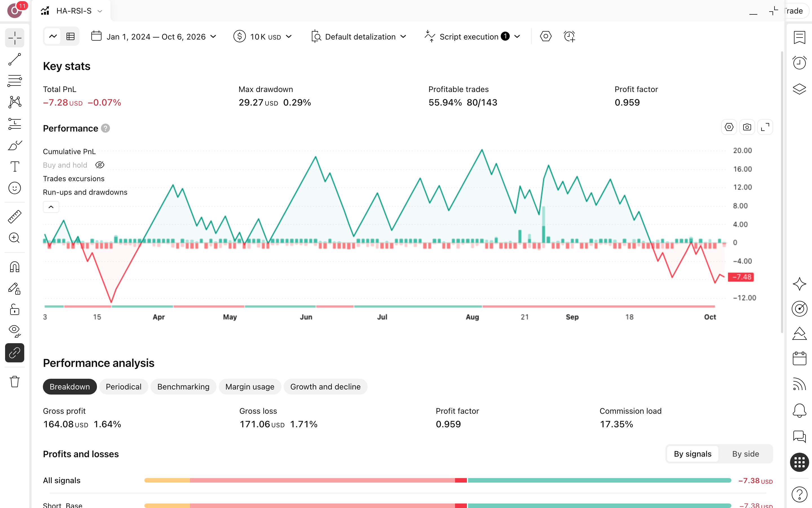812x508 pixels.
Task: Select the patterns drawing tool
Action: point(14,102)
